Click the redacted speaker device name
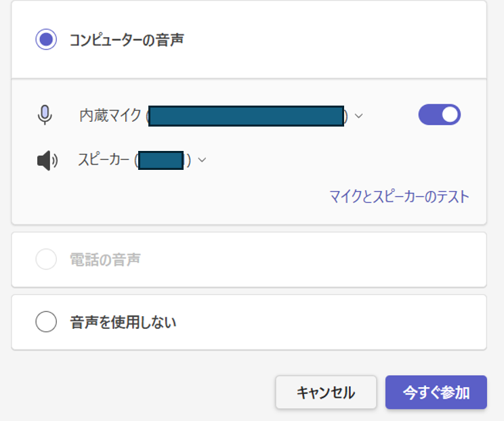The width and height of the screenshot is (504, 421). [x=161, y=160]
